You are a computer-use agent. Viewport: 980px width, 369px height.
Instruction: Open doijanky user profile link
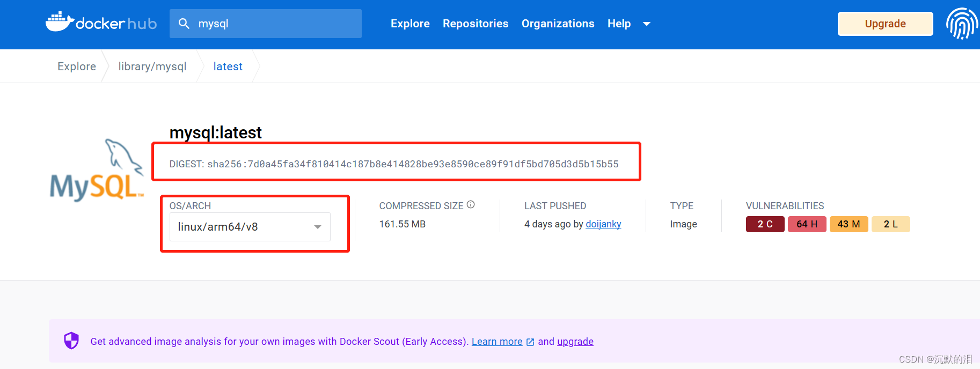coord(603,224)
